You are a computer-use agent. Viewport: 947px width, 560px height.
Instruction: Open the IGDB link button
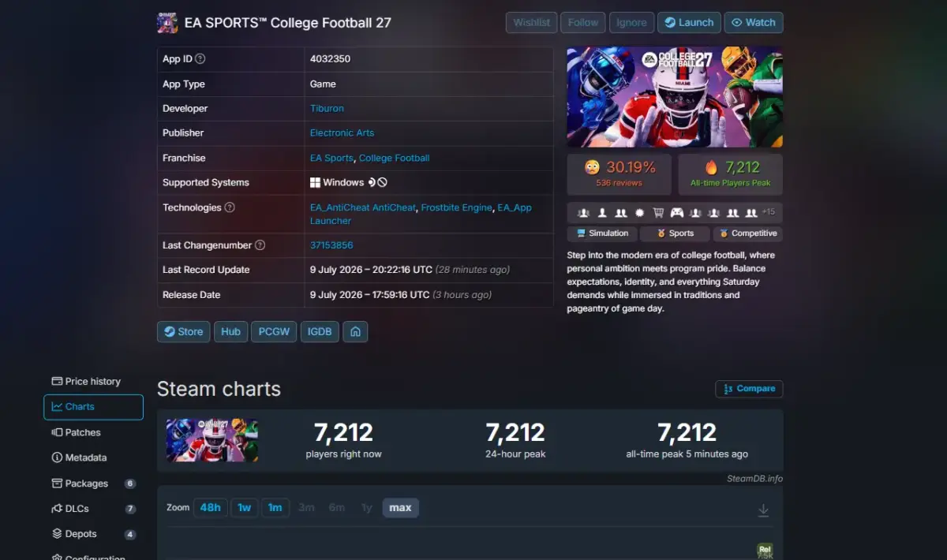[x=320, y=331]
